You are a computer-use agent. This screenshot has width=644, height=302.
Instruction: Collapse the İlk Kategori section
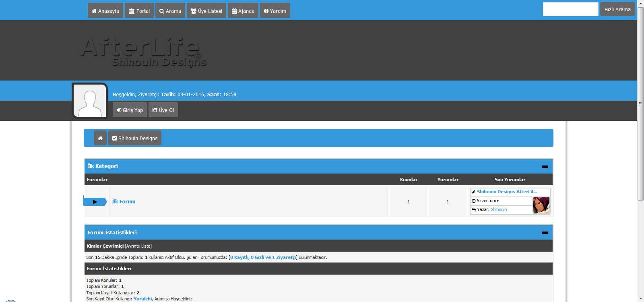(545, 166)
